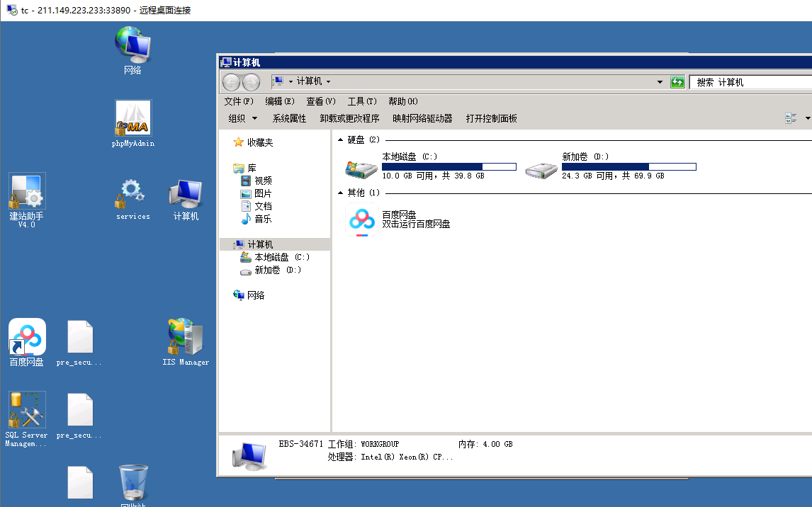Open address bar history dropdown arrow

660,81
